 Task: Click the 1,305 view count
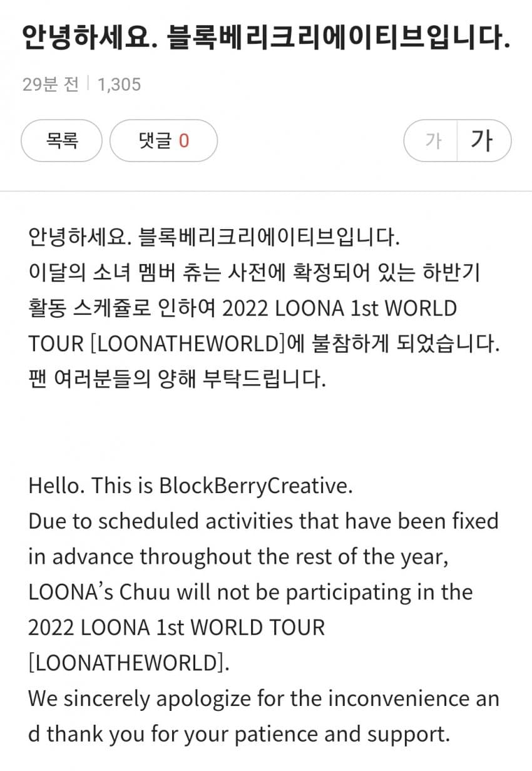pos(119,84)
